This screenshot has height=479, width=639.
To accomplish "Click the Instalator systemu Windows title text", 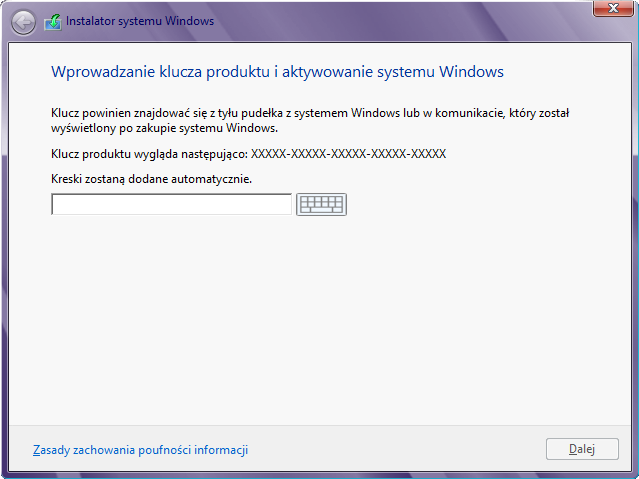I will pyautogui.click(x=140, y=21).
